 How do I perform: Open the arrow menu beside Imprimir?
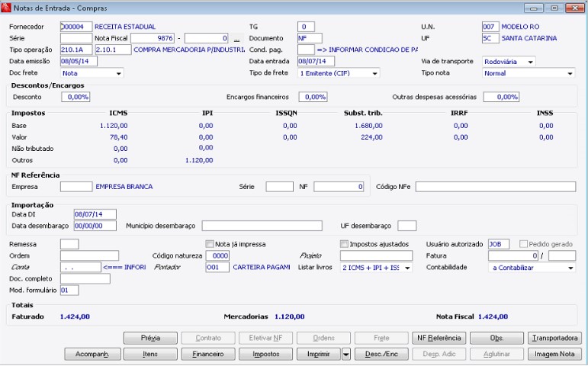346,354
